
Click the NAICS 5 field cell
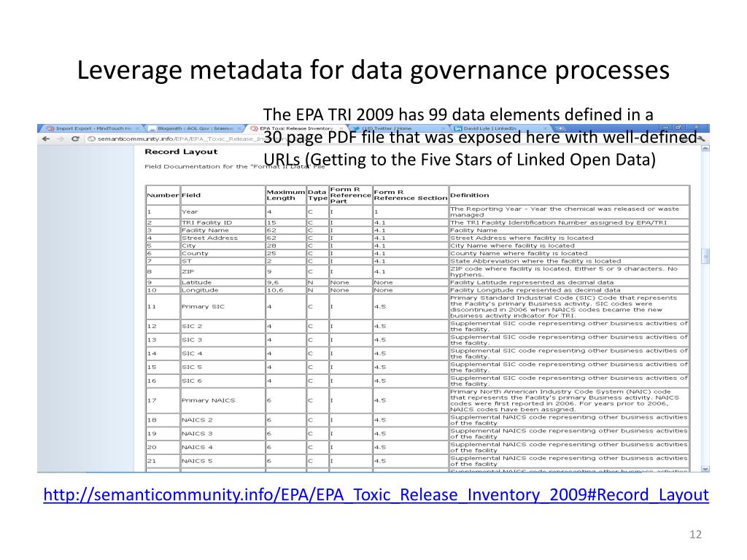click(x=222, y=462)
